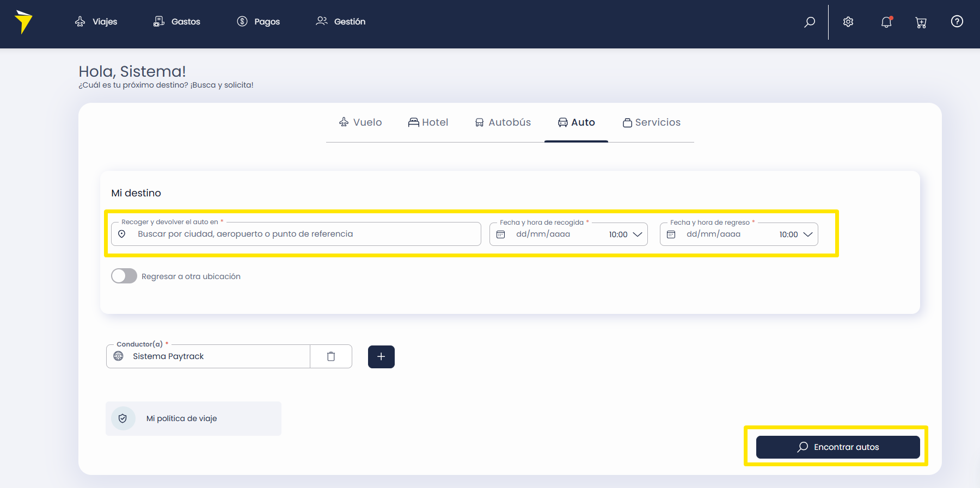Click the yellow Paytrack logo
Screen dimensions: 980x488
coord(23,22)
